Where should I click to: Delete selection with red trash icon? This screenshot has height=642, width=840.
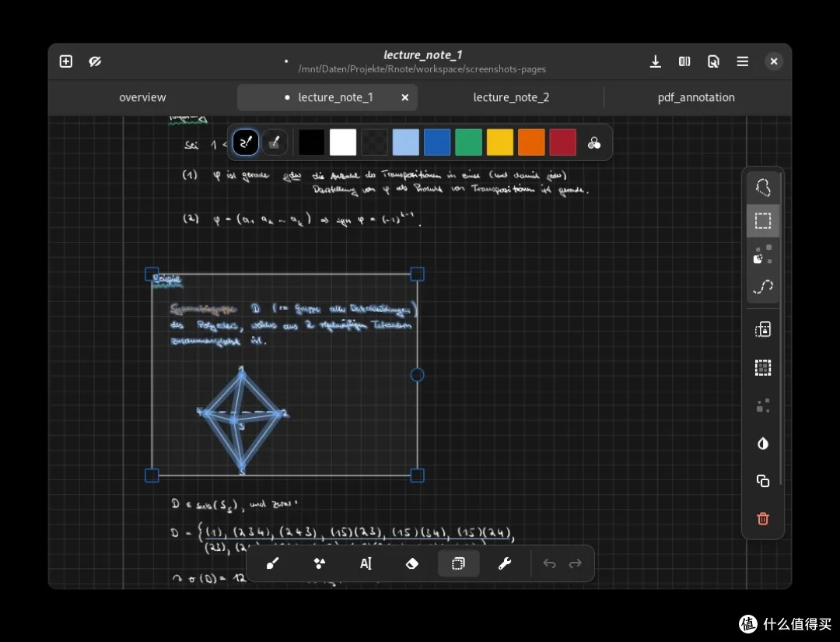(x=763, y=519)
